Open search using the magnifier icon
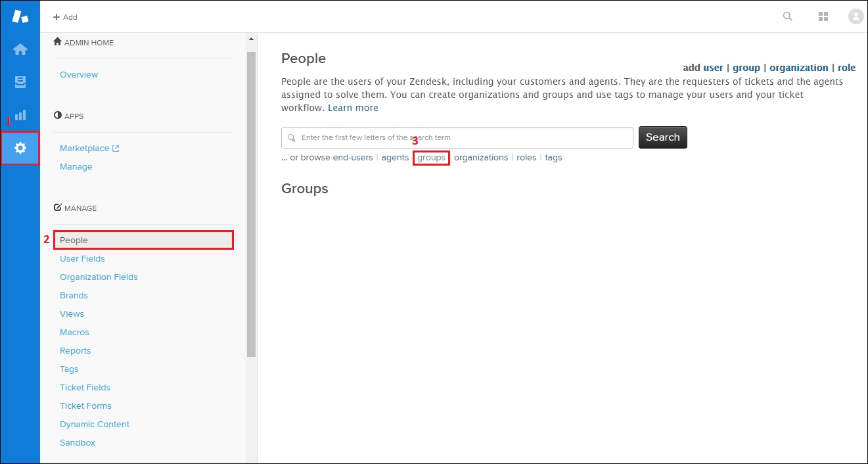 [787, 16]
